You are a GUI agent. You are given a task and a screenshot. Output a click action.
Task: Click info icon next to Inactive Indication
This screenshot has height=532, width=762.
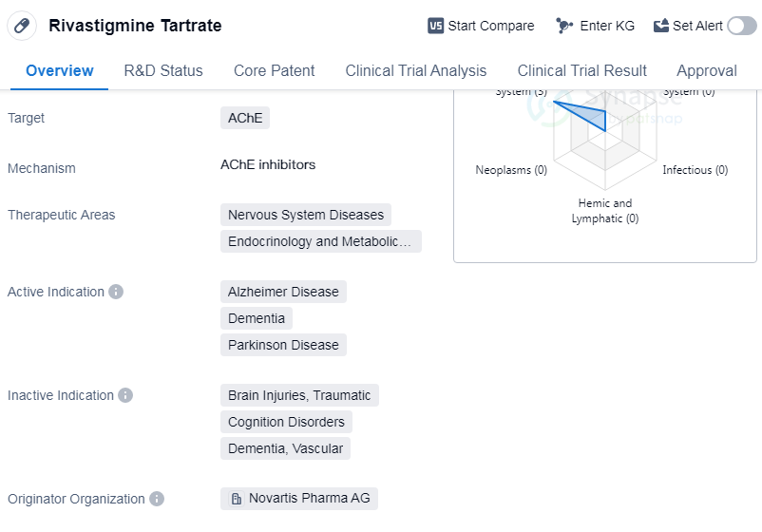[125, 395]
